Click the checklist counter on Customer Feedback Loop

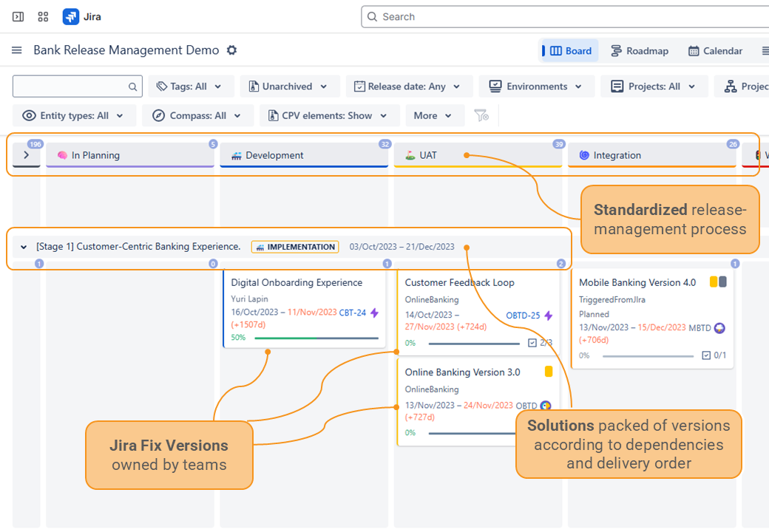[540, 343]
